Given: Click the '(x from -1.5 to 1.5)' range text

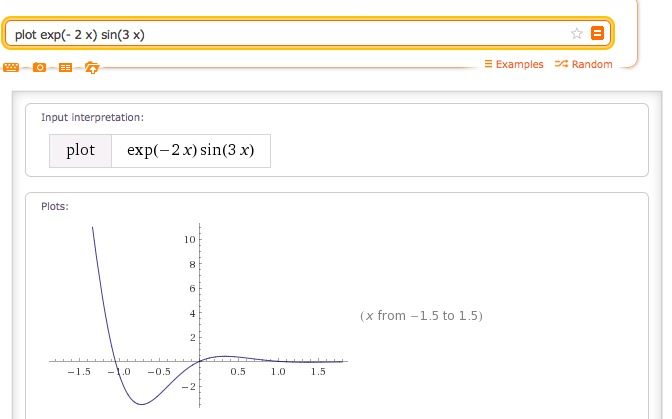Looking at the screenshot, I should [421, 316].
